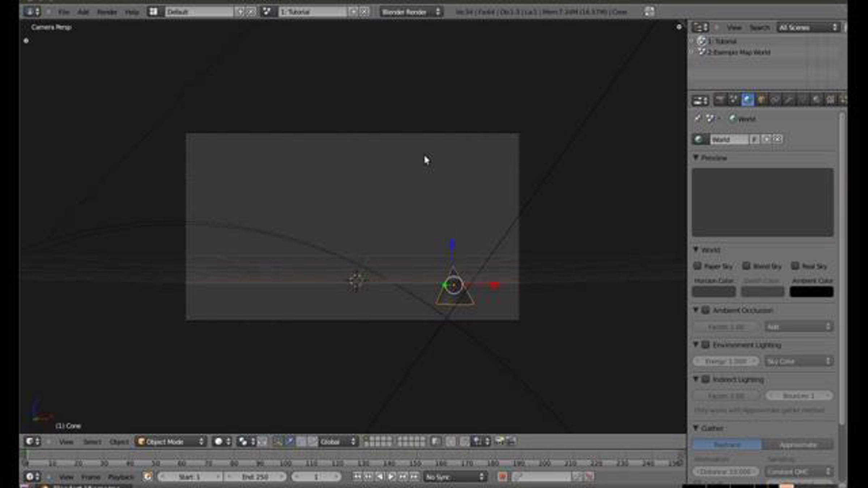Toggle the Ambient Occlusion checkbox
This screenshot has width=868, height=488.
pos(706,310)
